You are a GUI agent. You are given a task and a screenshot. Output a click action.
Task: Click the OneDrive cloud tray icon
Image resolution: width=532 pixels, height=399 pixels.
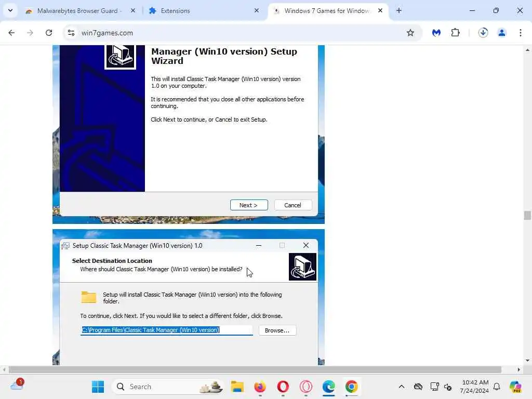tap(418, 387)
